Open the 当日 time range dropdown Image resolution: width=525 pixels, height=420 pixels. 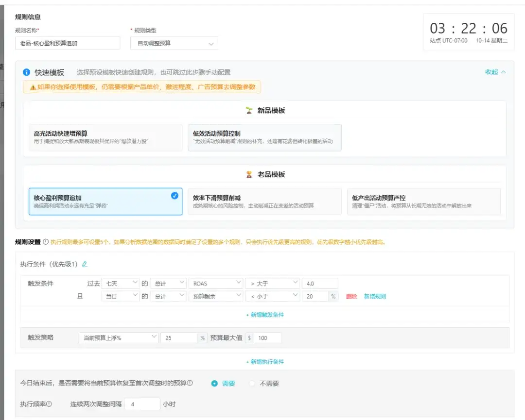(x=120, y=296)
